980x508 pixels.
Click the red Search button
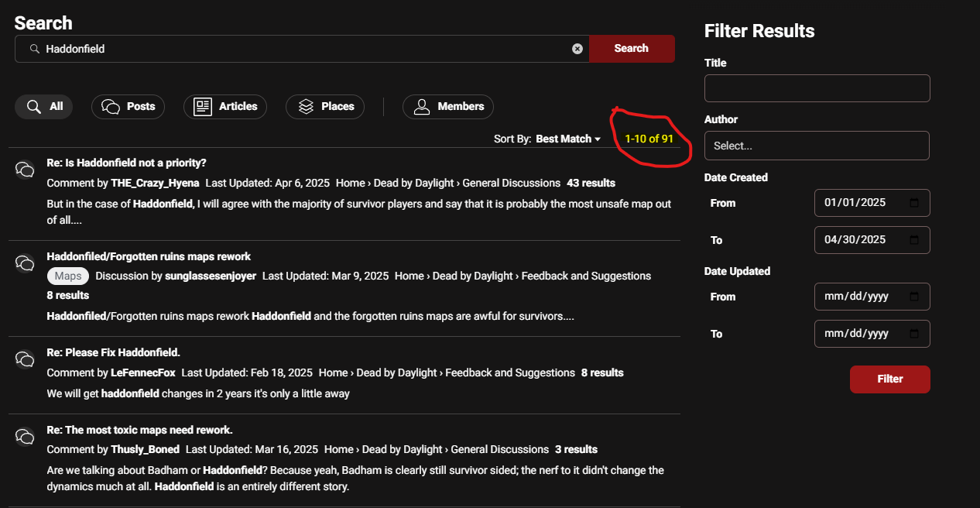coord(632,48)
